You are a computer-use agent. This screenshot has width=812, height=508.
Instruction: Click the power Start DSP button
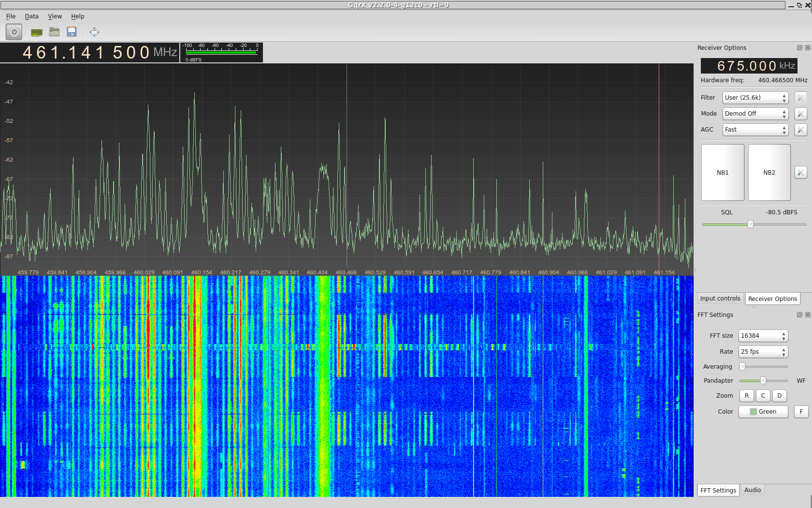(x=14, y=32)
